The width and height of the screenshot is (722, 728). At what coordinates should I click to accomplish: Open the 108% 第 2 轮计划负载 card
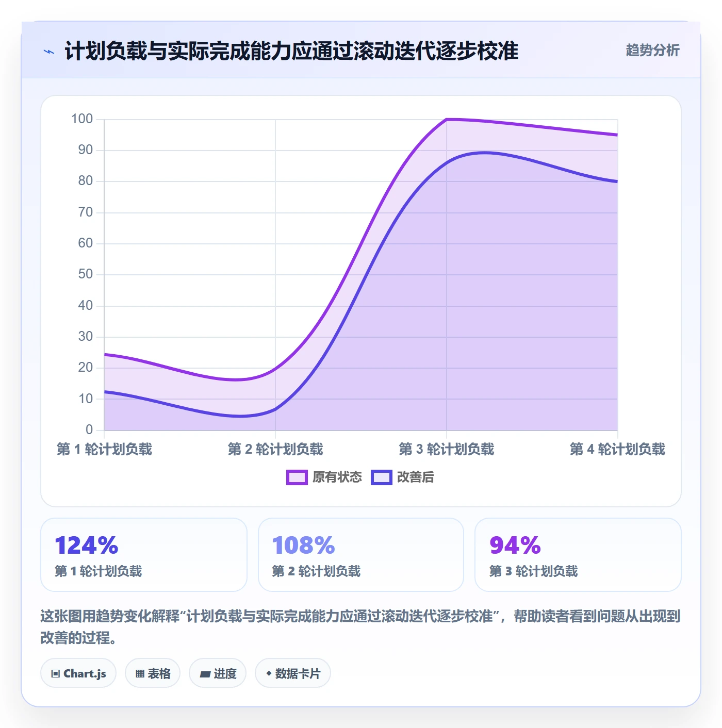point(361,555)
